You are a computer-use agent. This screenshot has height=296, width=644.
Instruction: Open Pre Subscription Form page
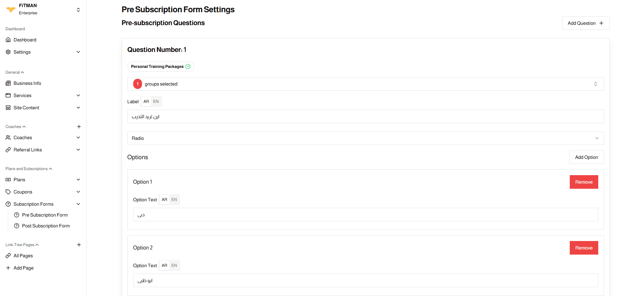[x=45, y=215]
